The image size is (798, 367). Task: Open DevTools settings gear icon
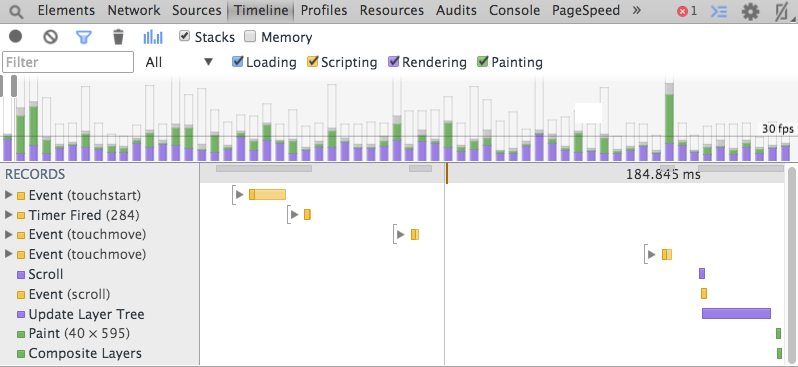[750, 11]
